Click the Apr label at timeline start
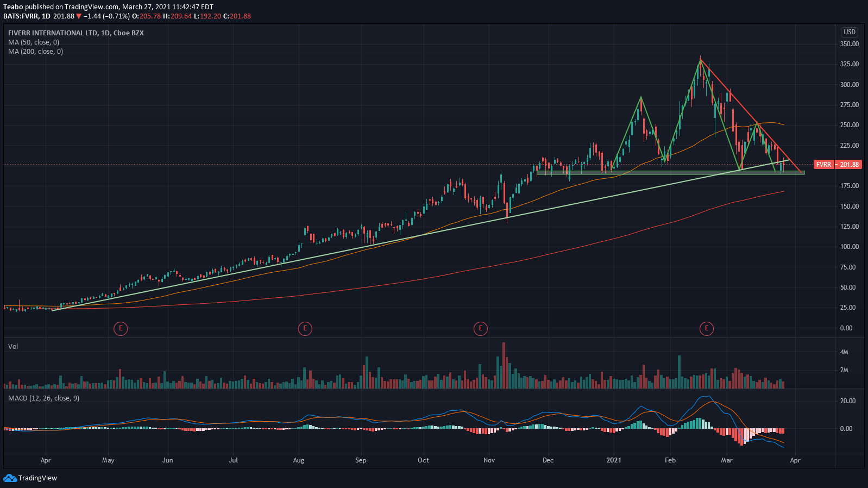868x488 pixels. click(x=46, y=460)
